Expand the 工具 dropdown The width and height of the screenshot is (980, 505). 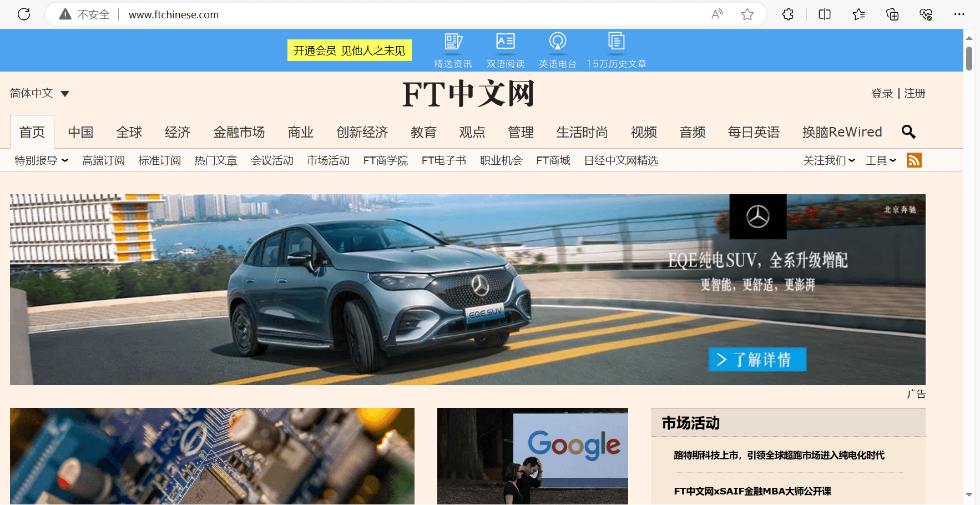click(x=881, y=160)
